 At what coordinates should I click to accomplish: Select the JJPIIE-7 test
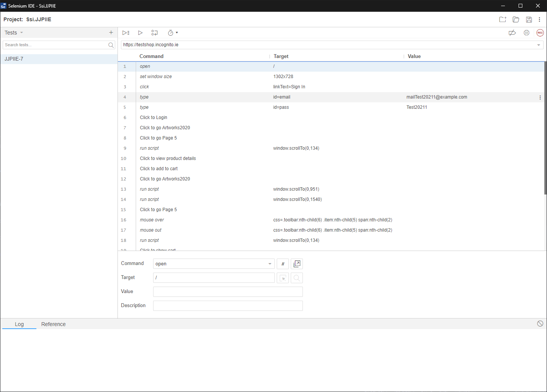[59, 59]
